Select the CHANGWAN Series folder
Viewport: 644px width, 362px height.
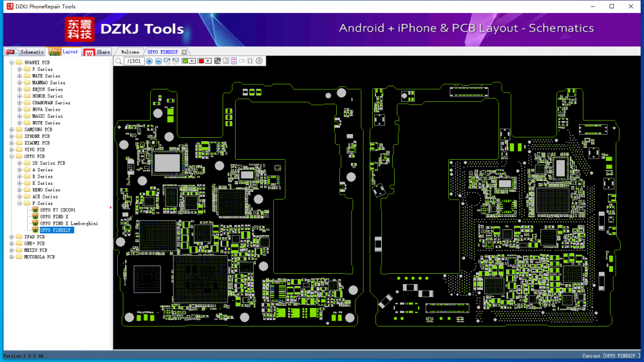pos(51,102)
